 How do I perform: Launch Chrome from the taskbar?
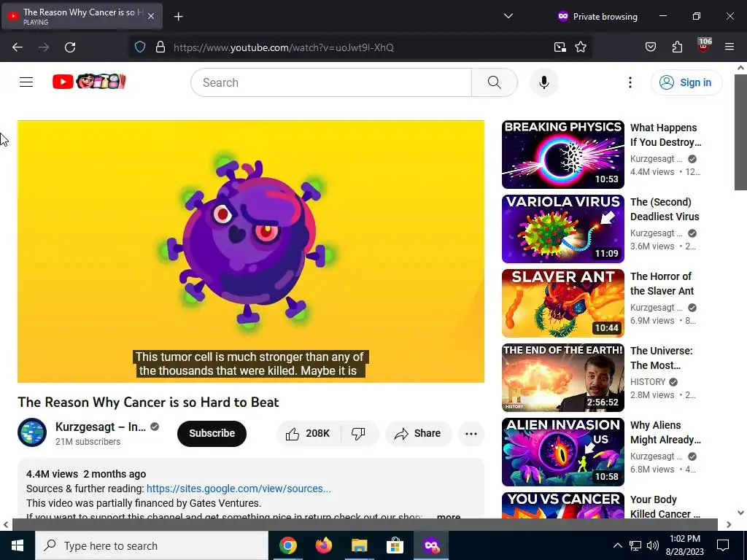(x=287, y=545)
